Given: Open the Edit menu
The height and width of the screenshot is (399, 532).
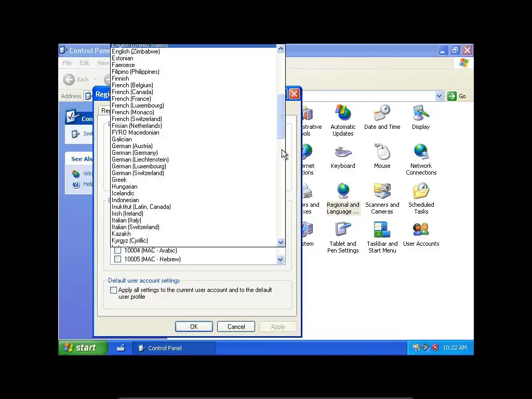Looking at the screenshot, I should click(84, 63).
